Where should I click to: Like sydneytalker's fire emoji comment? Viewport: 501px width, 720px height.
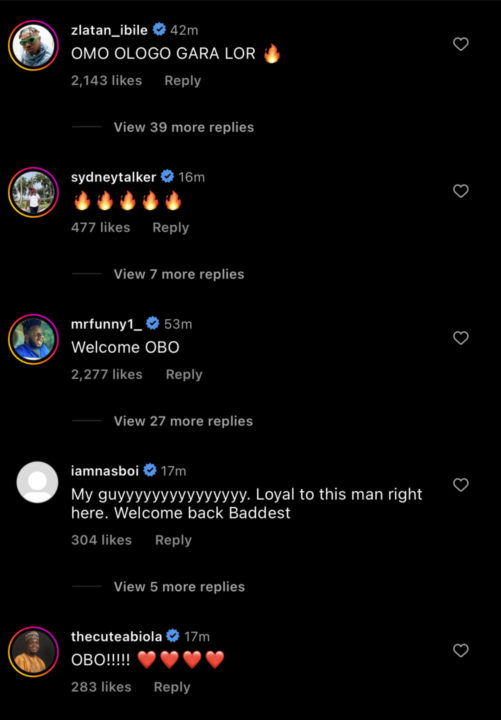click(461, 191)
